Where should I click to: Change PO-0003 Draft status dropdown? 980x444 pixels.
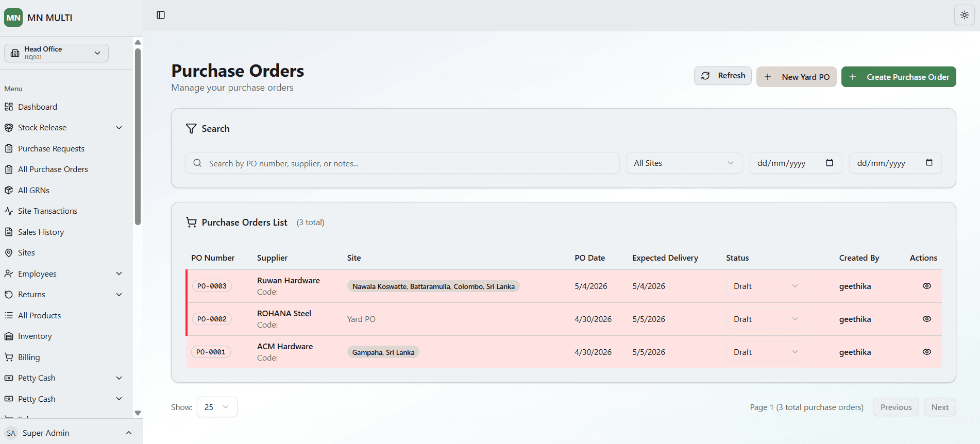click(x=766, y=286)
